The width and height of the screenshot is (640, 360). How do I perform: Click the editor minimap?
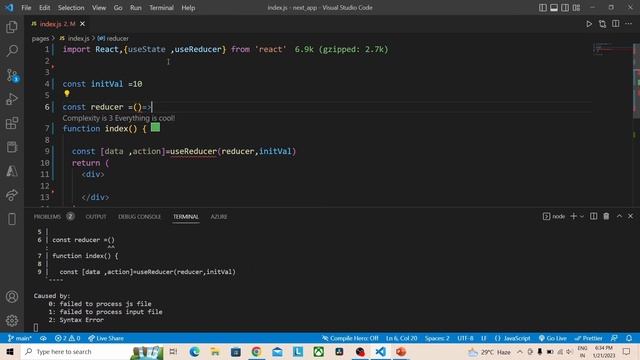pos(611,49)
